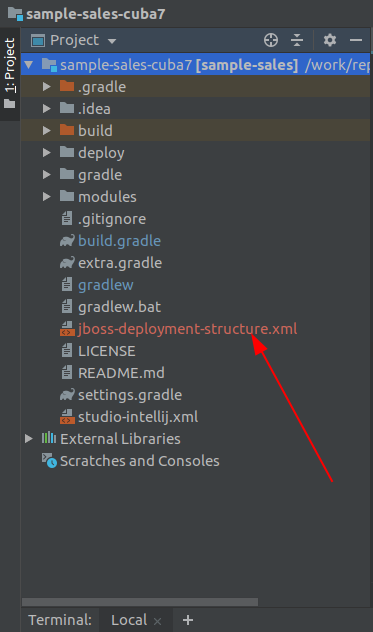The height and width of the screenshot is (632, 373).
Task: Expand External Libraries node arrow
Action: pos(29,439)
